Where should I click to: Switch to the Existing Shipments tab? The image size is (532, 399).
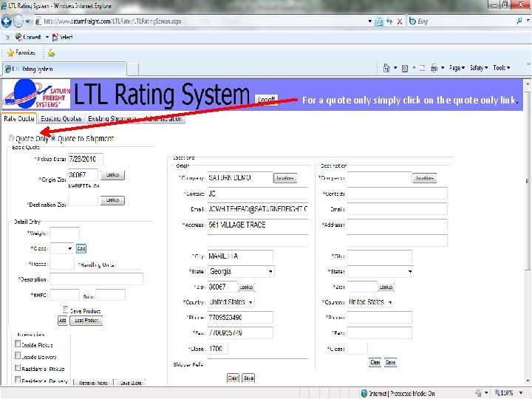[x=113, y=119]
